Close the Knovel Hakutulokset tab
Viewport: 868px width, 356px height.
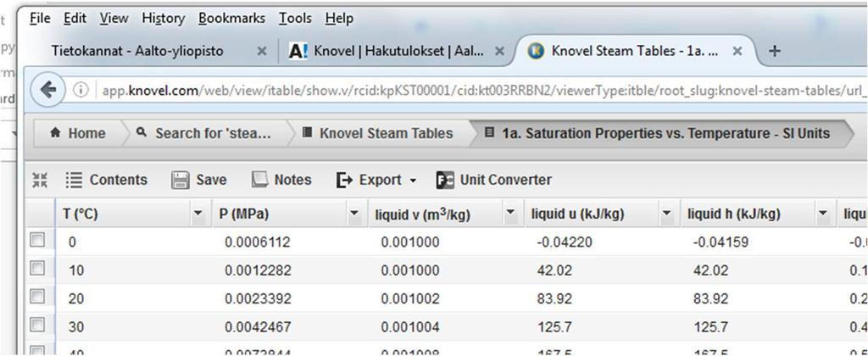(499, 51)
